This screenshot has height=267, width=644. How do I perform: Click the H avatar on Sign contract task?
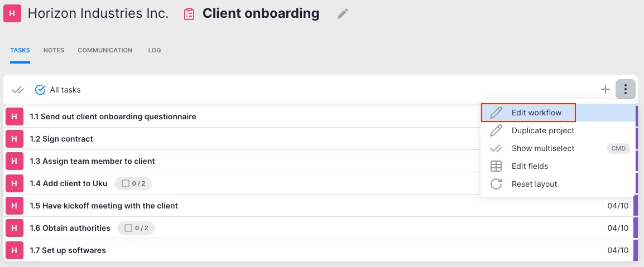(15, 139)
